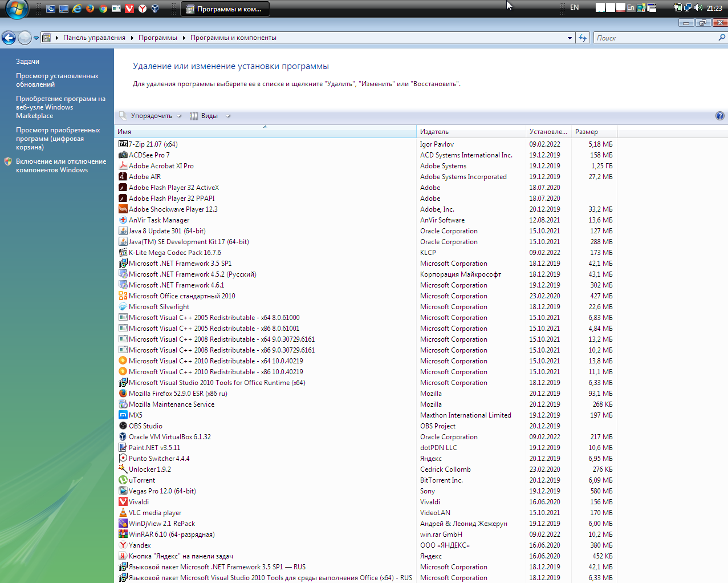Image resolution: width=728 pixels, height=583 pixels.
Task: Expand breadcrumb arrow after Программы
Action: click(184, 38)
